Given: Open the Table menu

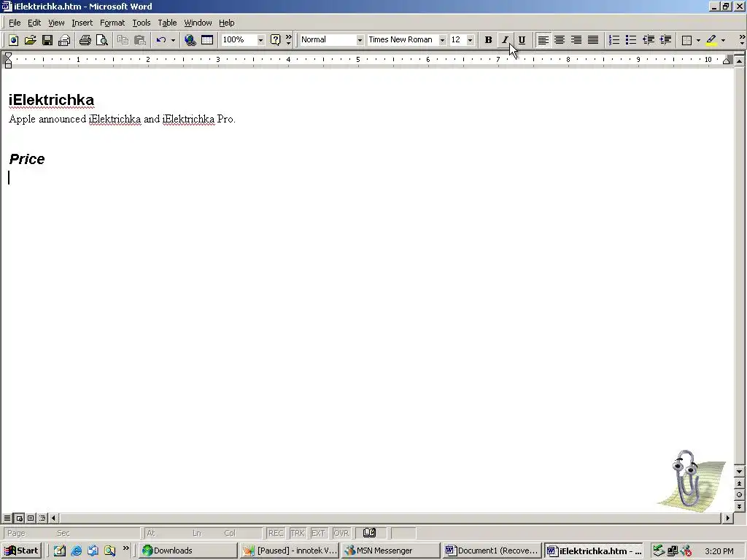Looking at the screenshot, I should 167,23.
